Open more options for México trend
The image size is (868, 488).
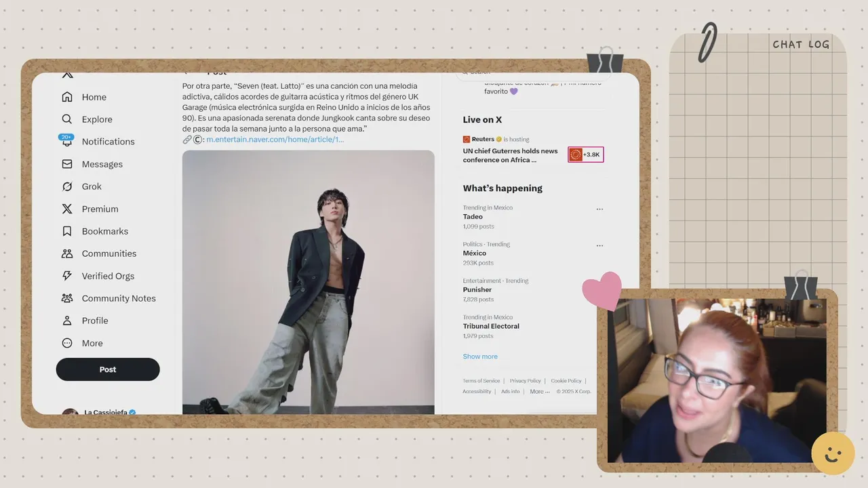tap(599, 246)
